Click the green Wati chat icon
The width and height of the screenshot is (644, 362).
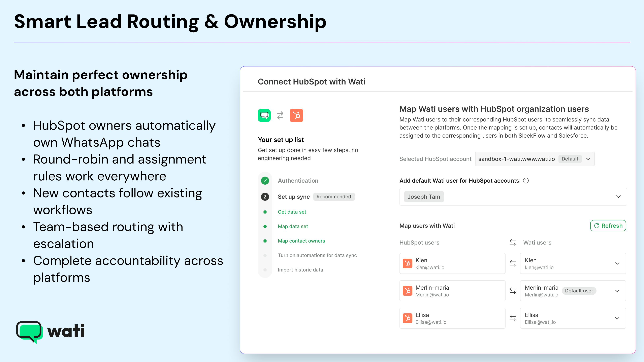tap(264, 115)
